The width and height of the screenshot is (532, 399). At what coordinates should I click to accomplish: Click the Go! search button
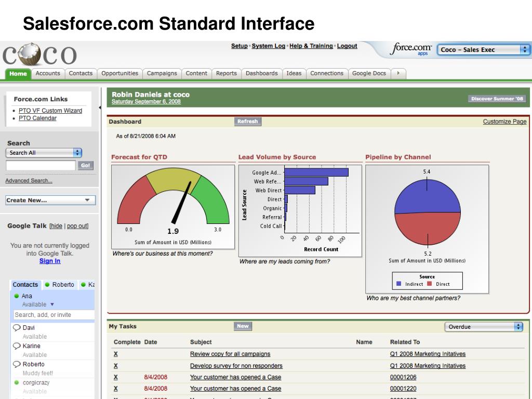[86, 166]
